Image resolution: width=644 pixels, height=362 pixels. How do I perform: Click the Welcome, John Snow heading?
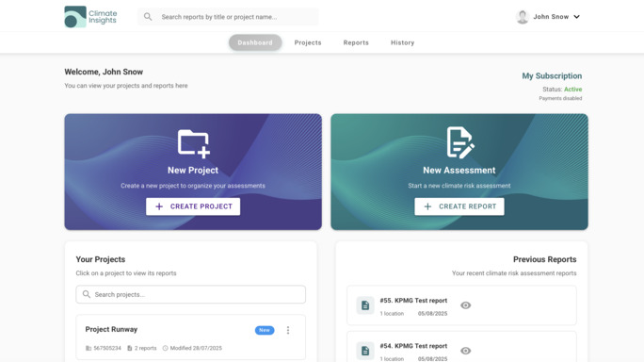104,72
